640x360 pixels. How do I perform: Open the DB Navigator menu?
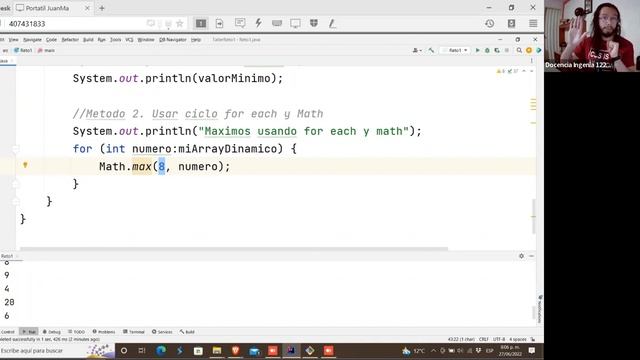[173, 40]
